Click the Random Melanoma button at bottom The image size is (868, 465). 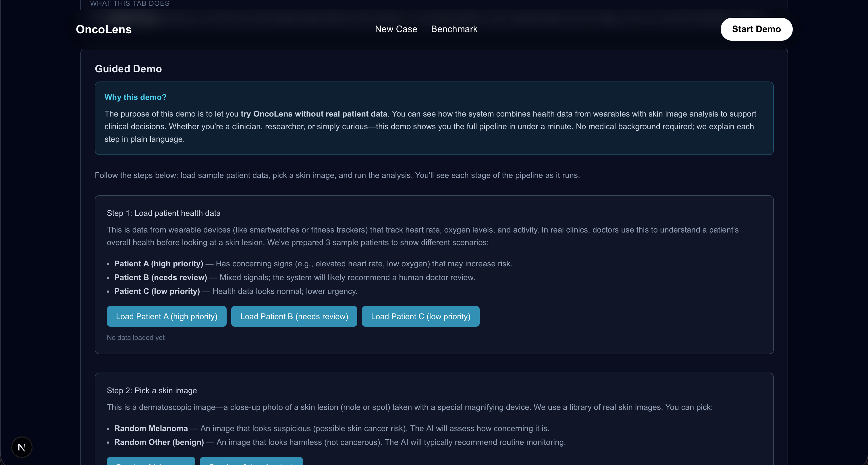151,461
